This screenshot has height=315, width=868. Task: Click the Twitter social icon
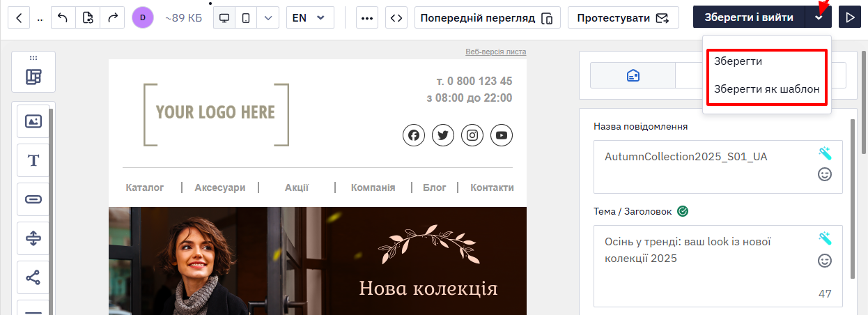(x=443, y=135)
